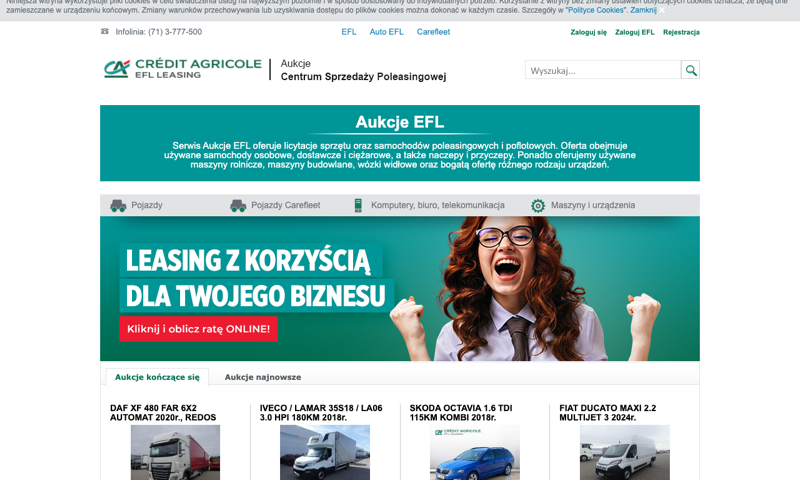Viewport: 800px width, 480px height.
Task: Click into the Wyszukaj search field
Action: (x=603, y=70)
